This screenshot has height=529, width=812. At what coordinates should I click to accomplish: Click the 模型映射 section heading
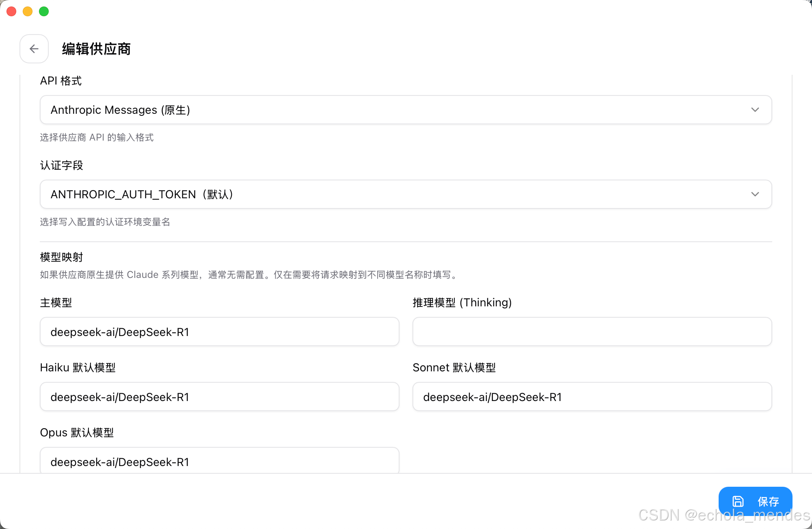(61, 257)
